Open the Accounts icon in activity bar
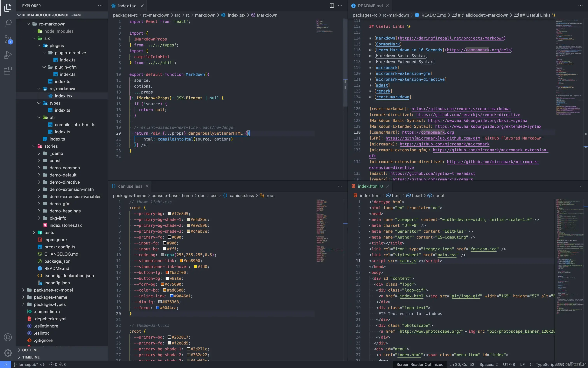 (8, 337)
